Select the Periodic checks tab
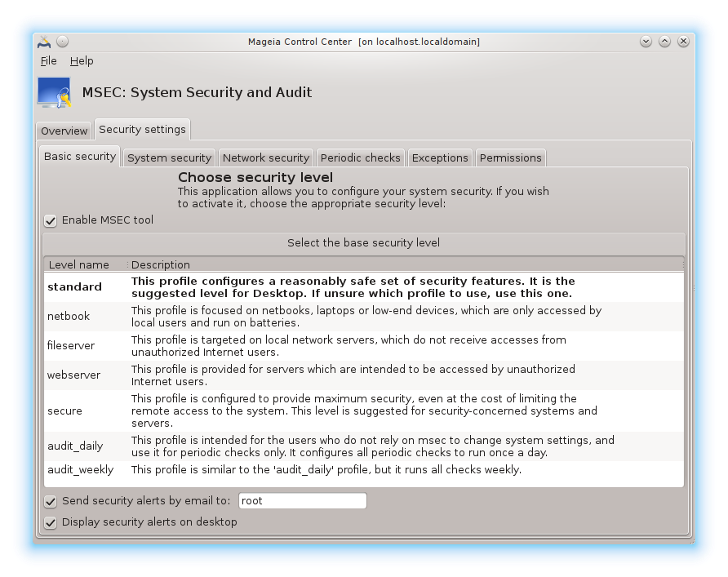The image size is (728, 577). [360, 158]
